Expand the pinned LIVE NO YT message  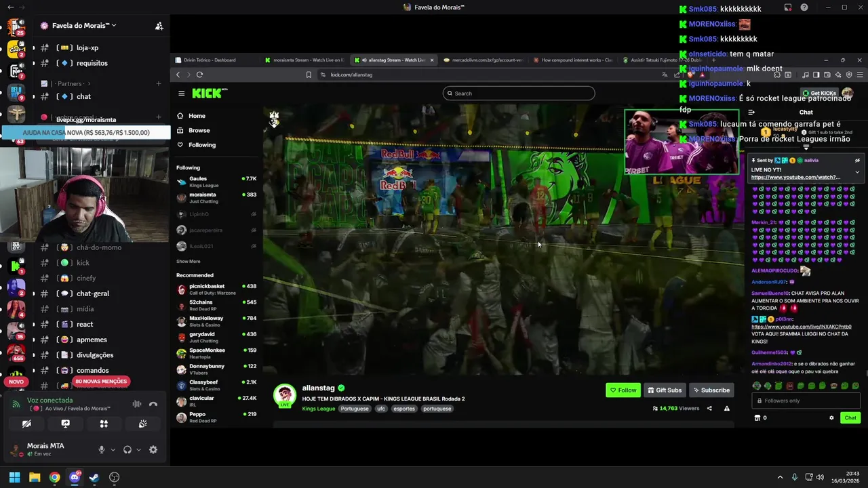(857, 172)
